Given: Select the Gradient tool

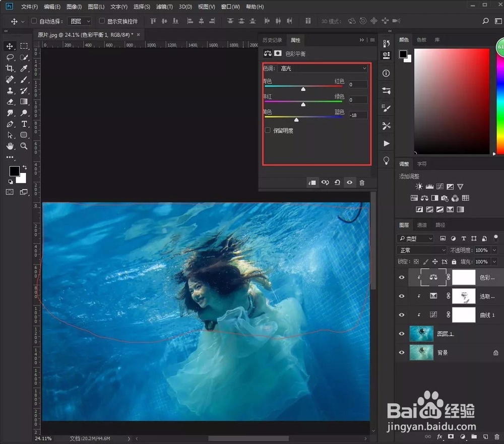Looking at the screenshot, I should 24,102.
